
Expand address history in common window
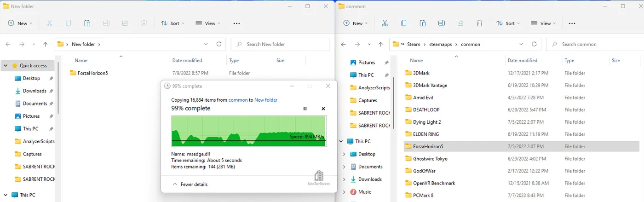521,44
